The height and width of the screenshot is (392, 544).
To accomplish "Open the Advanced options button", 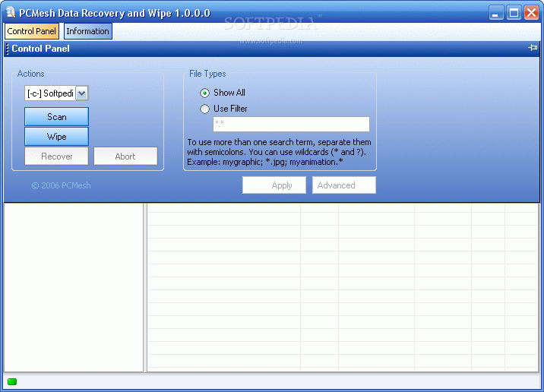I will pos(344,185).
